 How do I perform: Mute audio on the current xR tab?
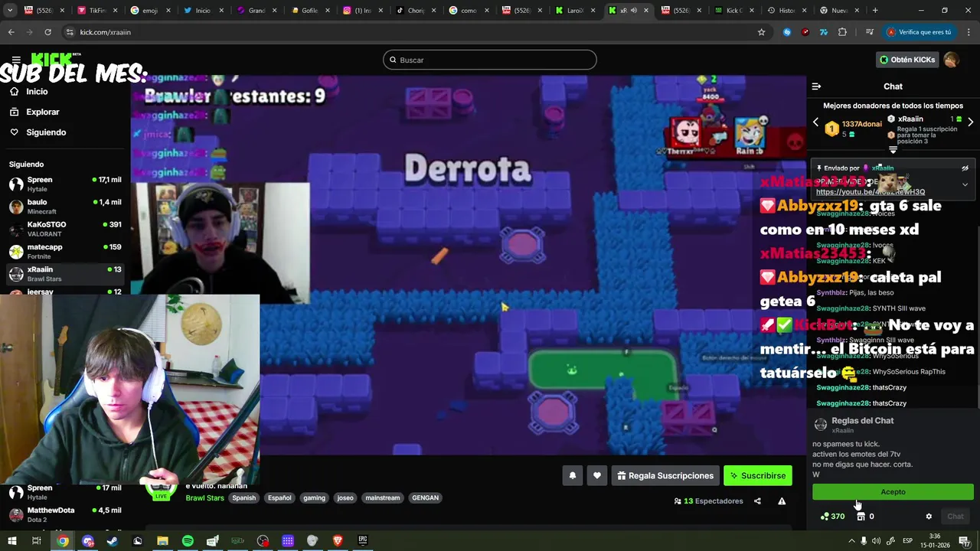tap(633, 11)
